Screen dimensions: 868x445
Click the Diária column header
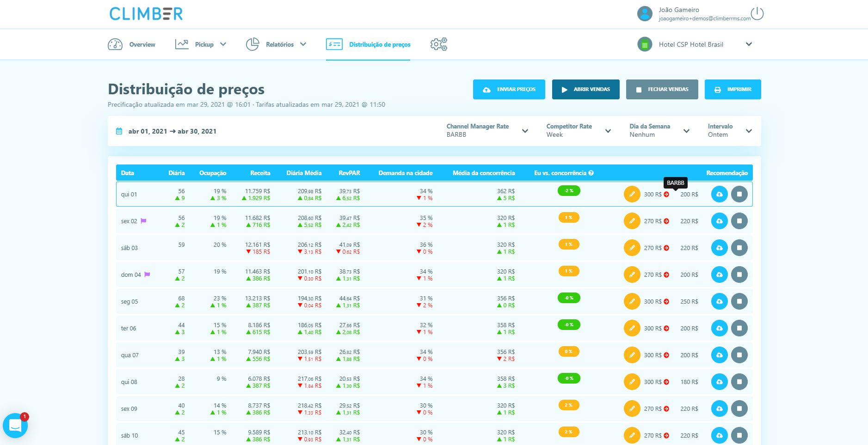(x=177, y=173)
